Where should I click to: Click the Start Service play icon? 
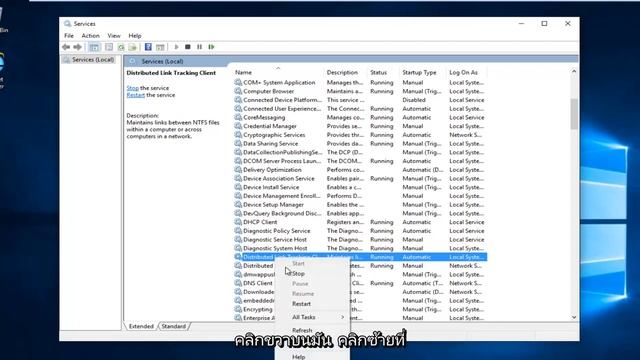click(176, 47)
